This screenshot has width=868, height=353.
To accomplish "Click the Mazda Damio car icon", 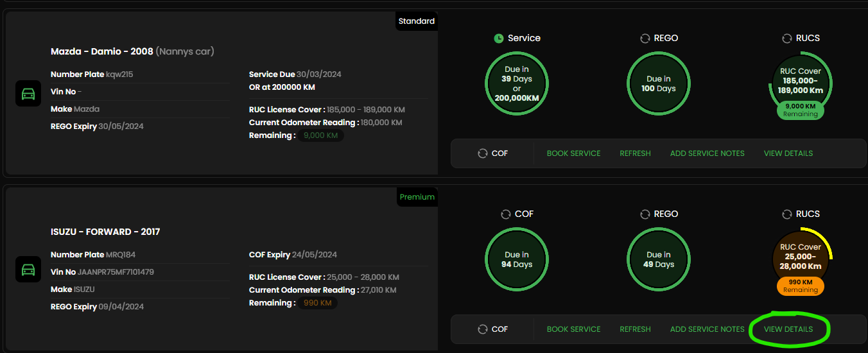I will (x=28, y=94).
